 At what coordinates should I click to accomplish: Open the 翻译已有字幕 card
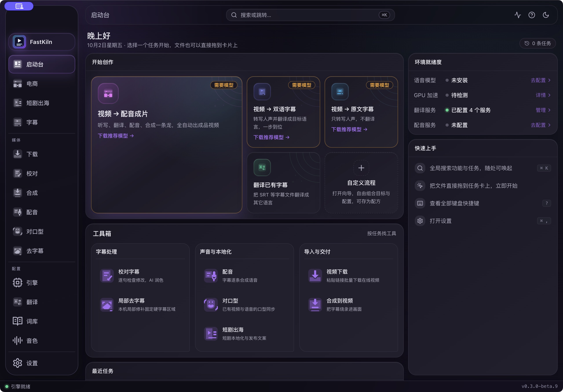tap(283, 183)
